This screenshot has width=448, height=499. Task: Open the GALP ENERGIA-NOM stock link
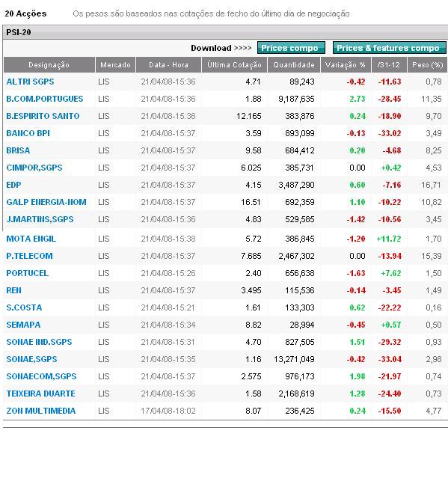[x=46, y=202]
